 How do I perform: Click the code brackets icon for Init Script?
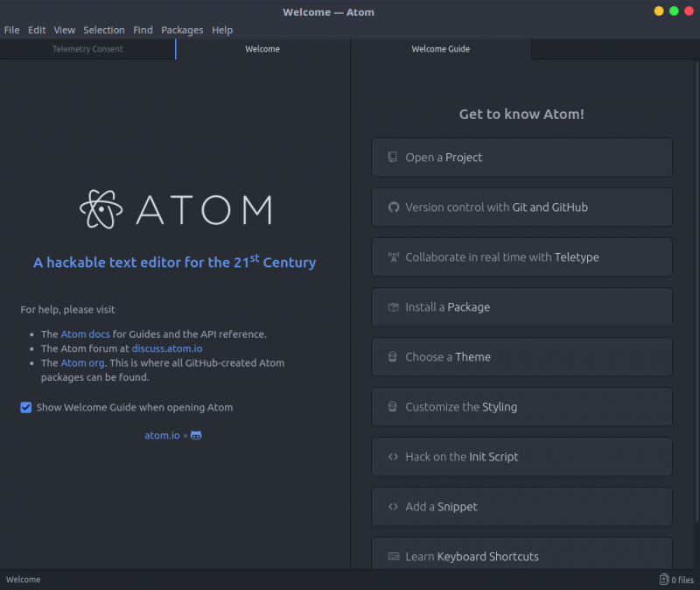[x=391, y=456]
